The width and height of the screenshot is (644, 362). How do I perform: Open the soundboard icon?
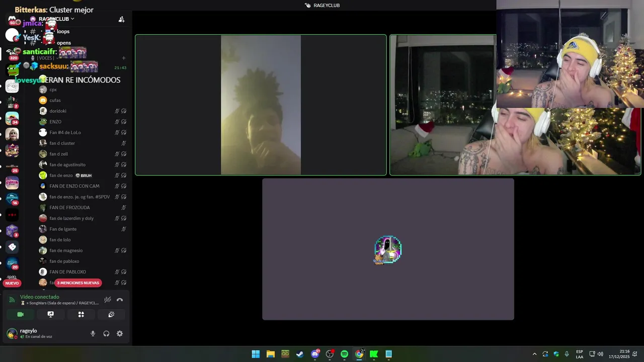(111, 314)
